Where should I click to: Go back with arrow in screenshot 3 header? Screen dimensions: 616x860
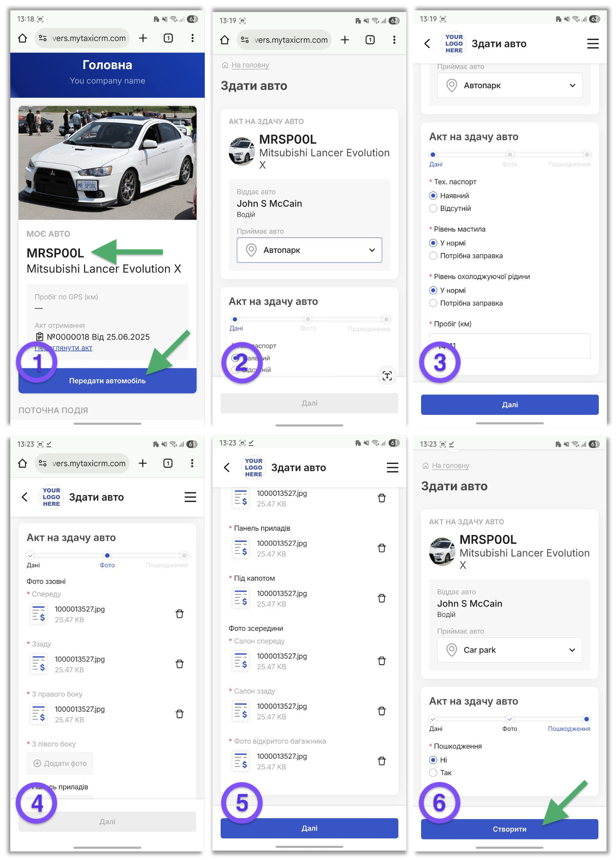click(x=427, y=43)
